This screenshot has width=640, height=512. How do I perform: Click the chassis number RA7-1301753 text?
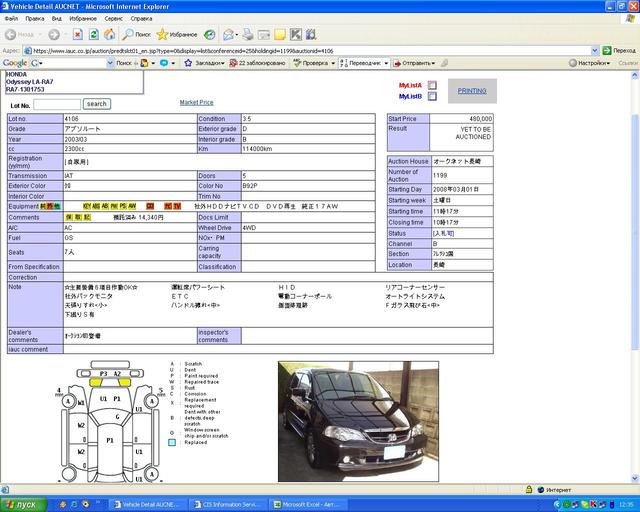25,89
